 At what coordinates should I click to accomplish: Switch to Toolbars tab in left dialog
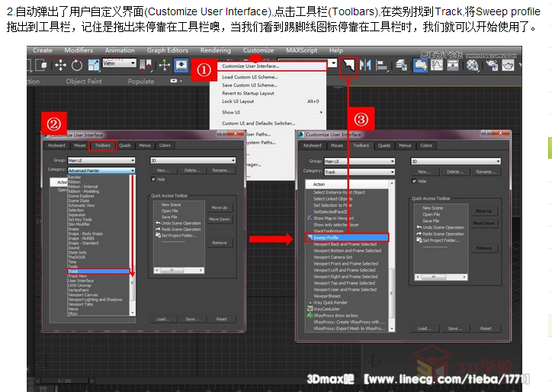(103, 146)
